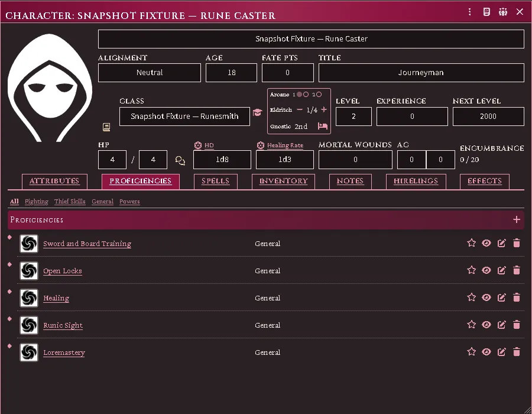532x414 pixels.
Task: Click the hooded character portrait
Action: [x=50, y=88]
